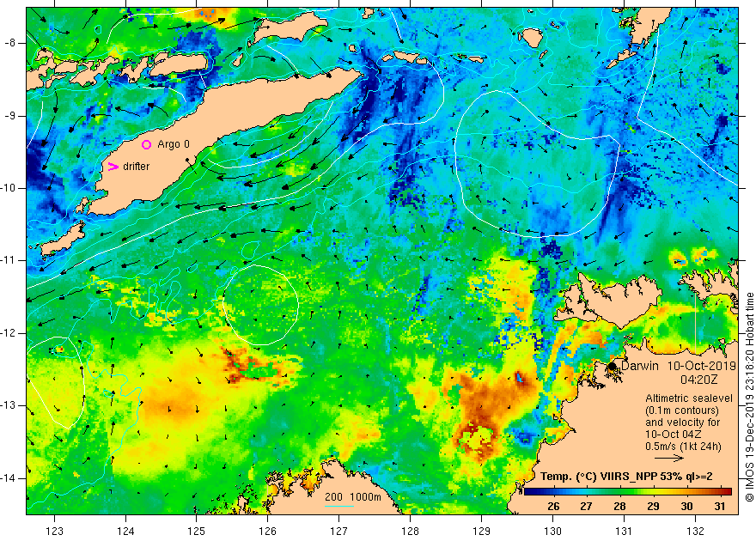The image size is (756, 541).
Task: Click 'Temp. (°C) VIIRS_NPP 53% ql>=2' title
Action: tap(626, 477)
